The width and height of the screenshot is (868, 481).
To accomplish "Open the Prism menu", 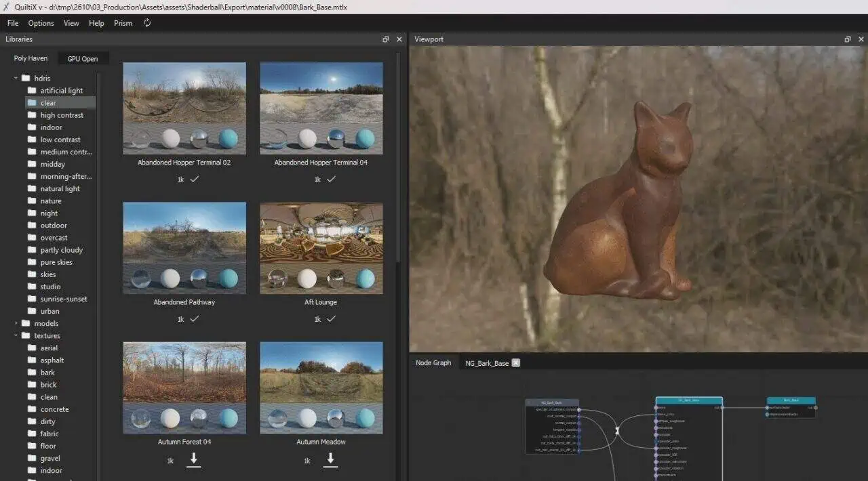I will (x=123, y=23).
